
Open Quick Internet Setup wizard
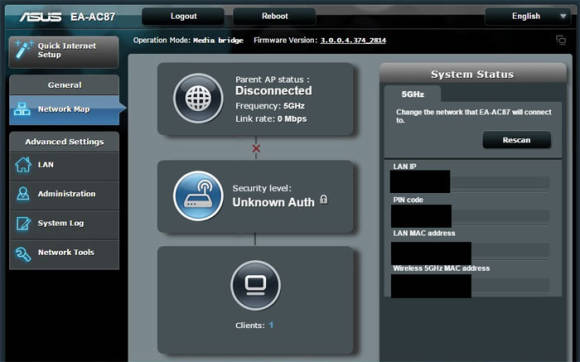(x=64, y=51)
